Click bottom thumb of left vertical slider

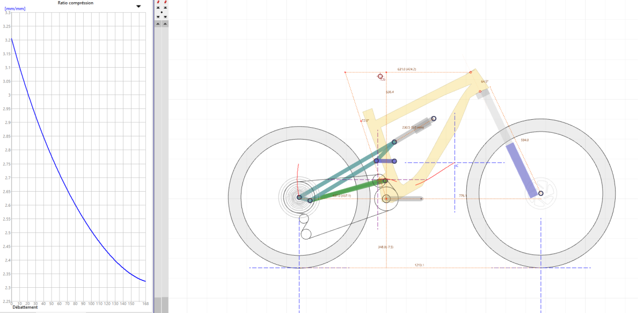pos(158,304)
